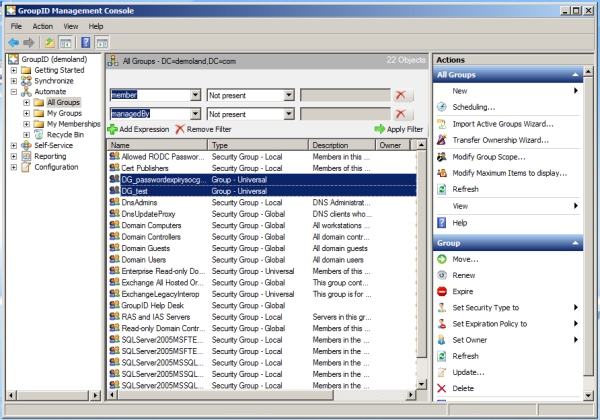600x420 pixels.
Task: Open the member attribute dropdown
Action: click(x=195, y=95)
